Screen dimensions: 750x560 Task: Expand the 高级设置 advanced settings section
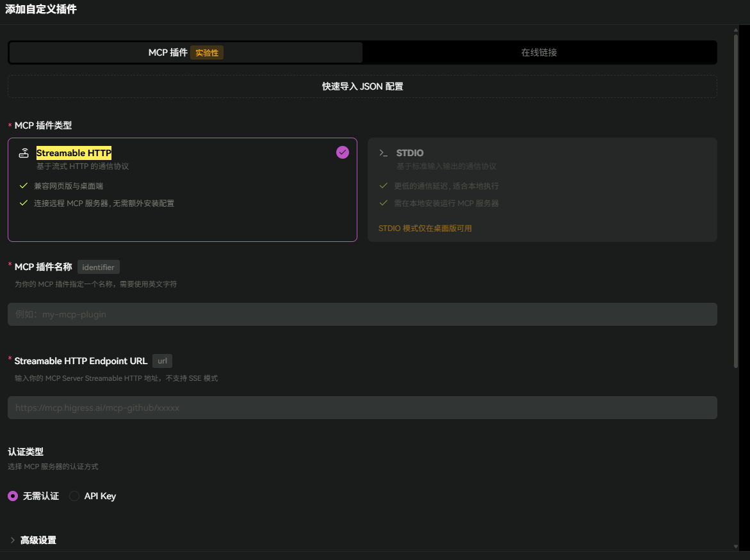click(x=38, y=540)
